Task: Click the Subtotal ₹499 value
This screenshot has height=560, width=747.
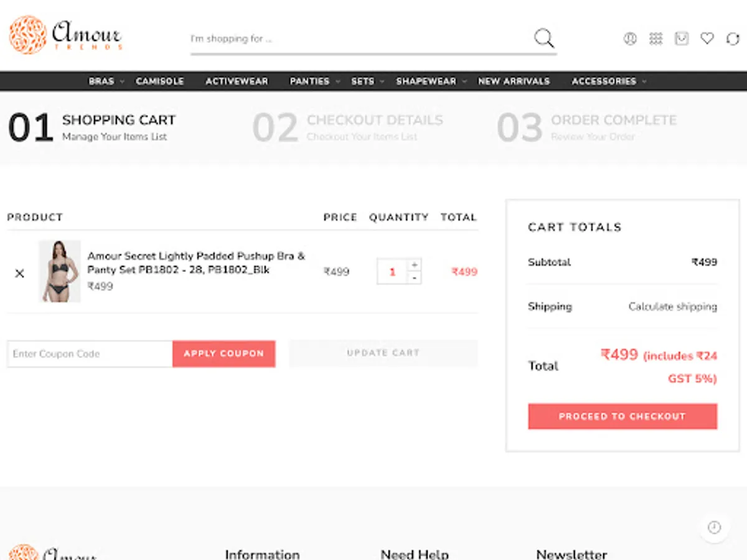Action: pyautogui.click(x=705, y=262)
